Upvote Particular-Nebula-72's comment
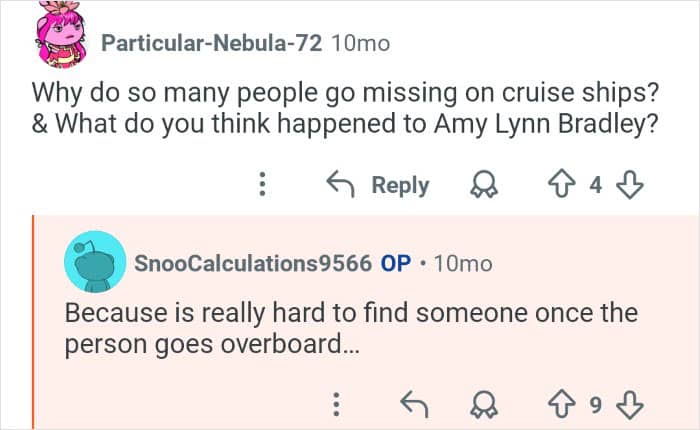 [x=564, y=185]
